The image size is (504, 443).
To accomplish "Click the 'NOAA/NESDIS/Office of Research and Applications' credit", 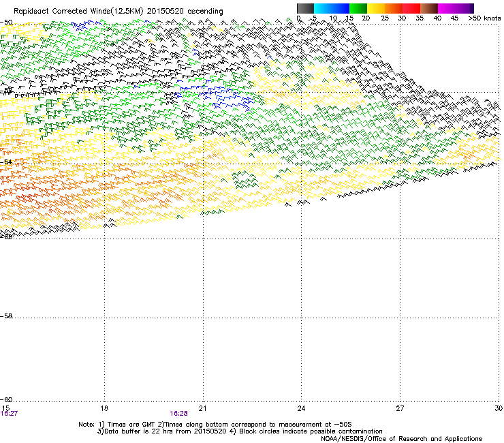I will 401,439.
